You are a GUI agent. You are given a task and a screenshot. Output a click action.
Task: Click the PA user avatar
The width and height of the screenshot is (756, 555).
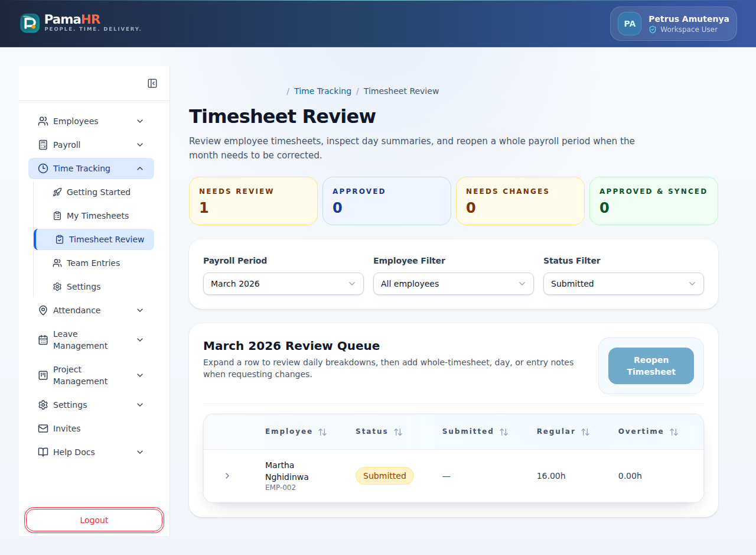click(630, 24)
